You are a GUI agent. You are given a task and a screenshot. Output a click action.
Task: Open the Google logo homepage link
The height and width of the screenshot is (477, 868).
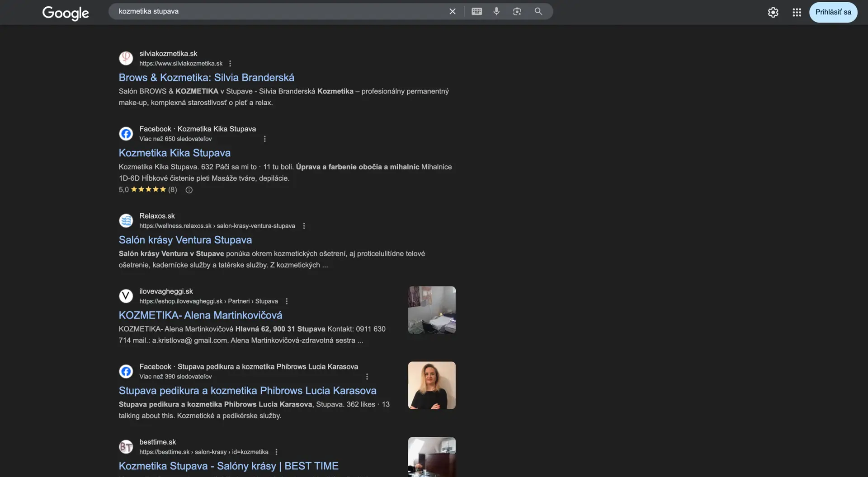[x=66, y=13]
